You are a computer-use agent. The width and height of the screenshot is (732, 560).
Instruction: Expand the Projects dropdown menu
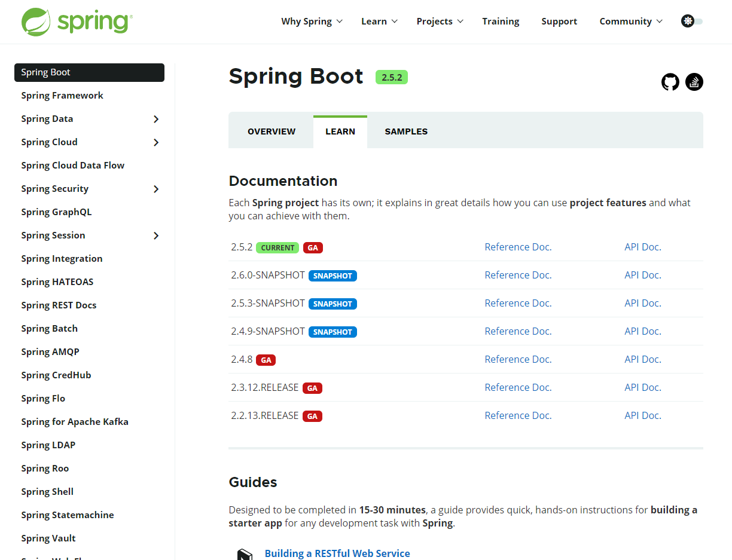point(440,22)
